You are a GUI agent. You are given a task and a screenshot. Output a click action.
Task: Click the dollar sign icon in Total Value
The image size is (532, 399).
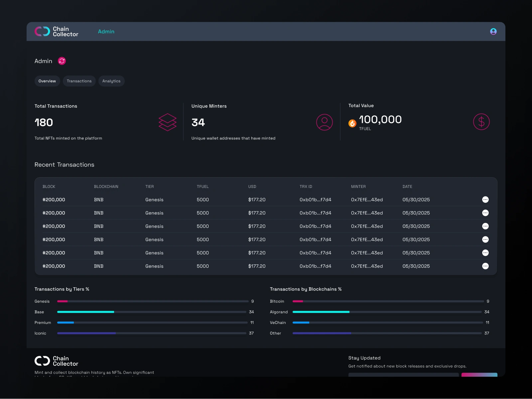pyautogui.click(x=481, y=122)
